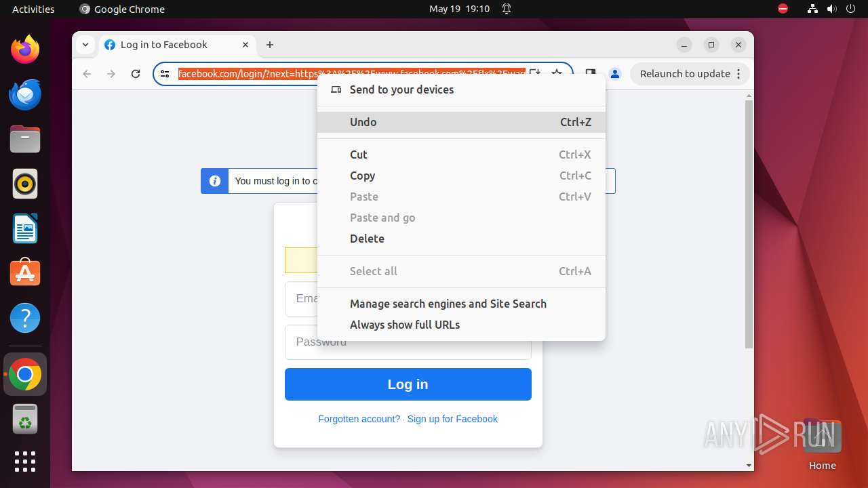Open the Files manager dock icon
This screenshot has width=868, height=488.
tap(25, 139)
